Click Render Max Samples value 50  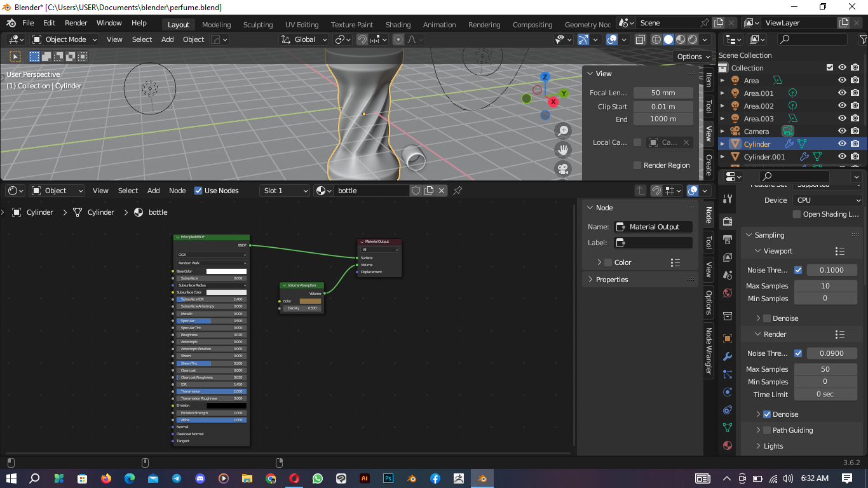825,369
